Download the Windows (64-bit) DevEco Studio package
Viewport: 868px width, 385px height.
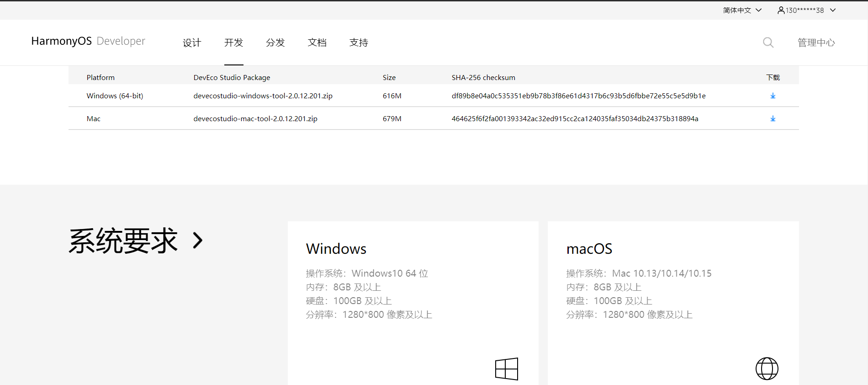(x=773, y=96)
